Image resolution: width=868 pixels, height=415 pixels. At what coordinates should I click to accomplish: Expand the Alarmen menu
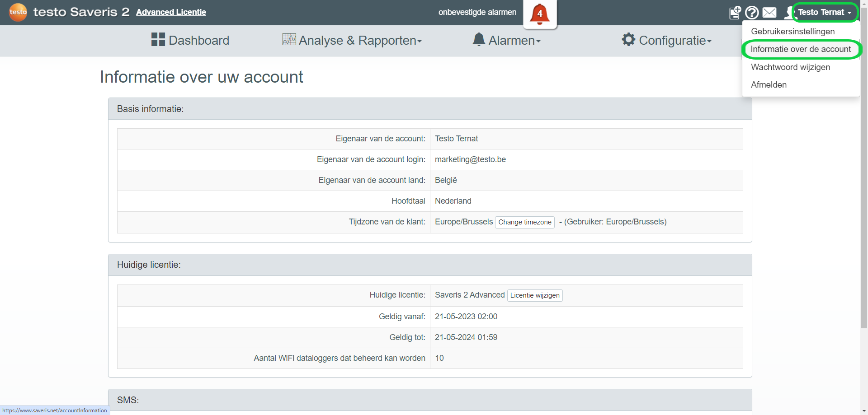coord(514,40)
